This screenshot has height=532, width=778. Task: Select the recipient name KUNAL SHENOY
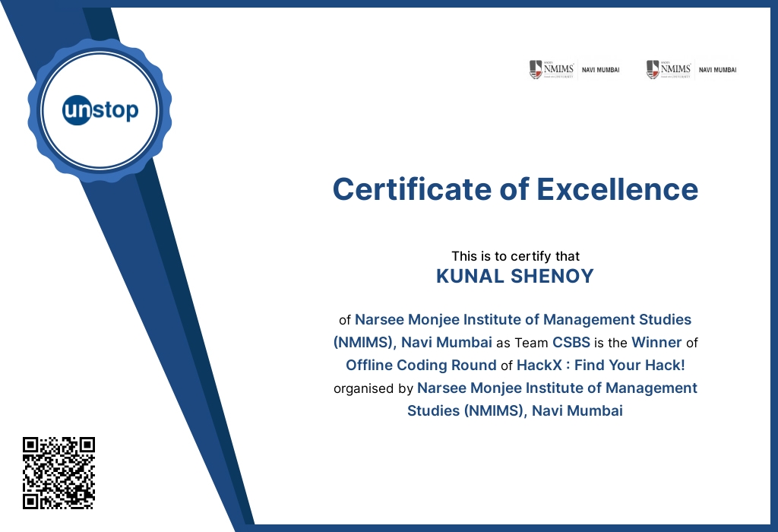(515, 277)
